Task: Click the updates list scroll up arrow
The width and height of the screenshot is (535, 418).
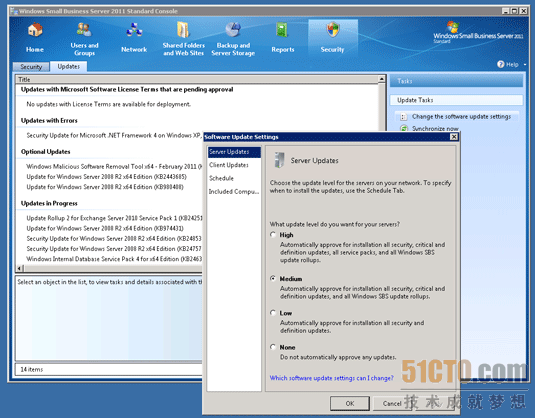Action: 382,79
